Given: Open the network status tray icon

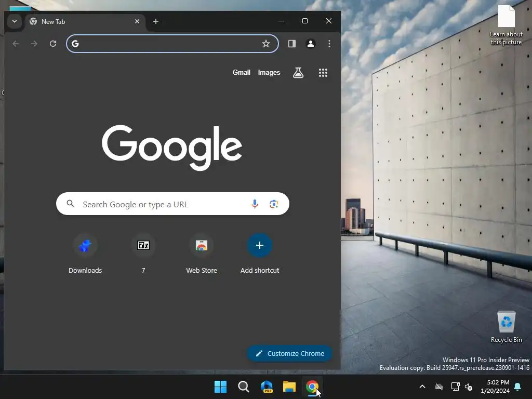Looking at the screenshot, I should [455, 387].
